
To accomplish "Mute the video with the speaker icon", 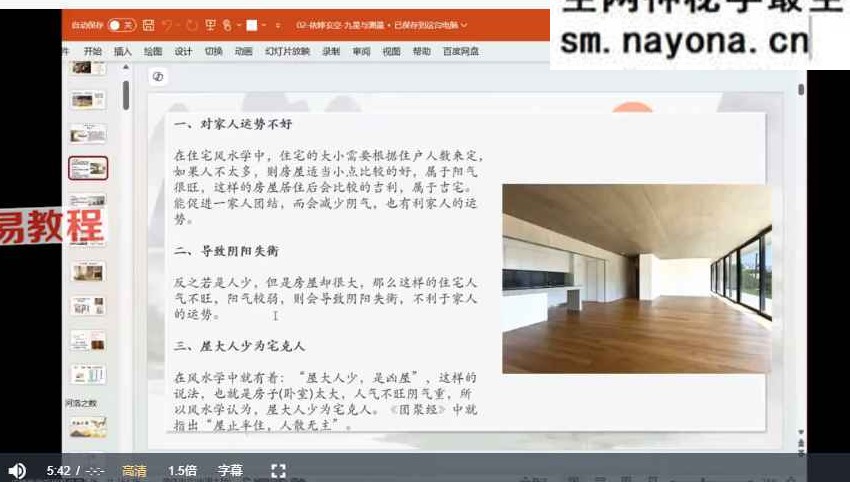I will click(17, 471).
